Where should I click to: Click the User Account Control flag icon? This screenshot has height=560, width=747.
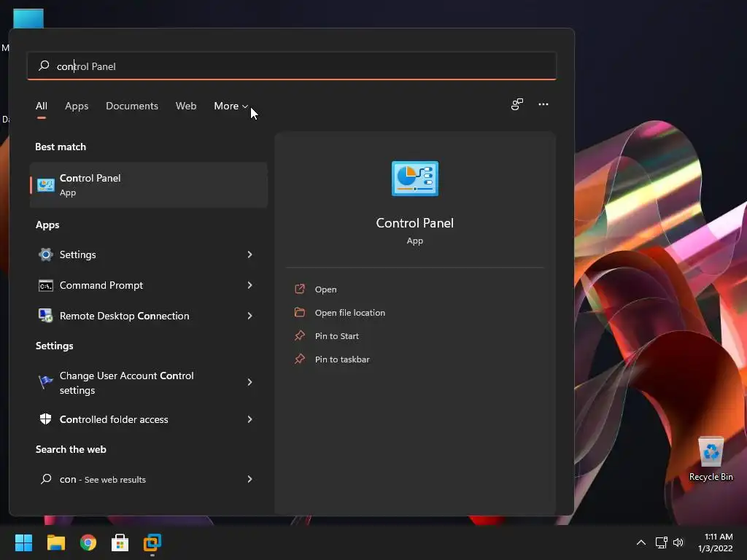(x=46, y=382)
